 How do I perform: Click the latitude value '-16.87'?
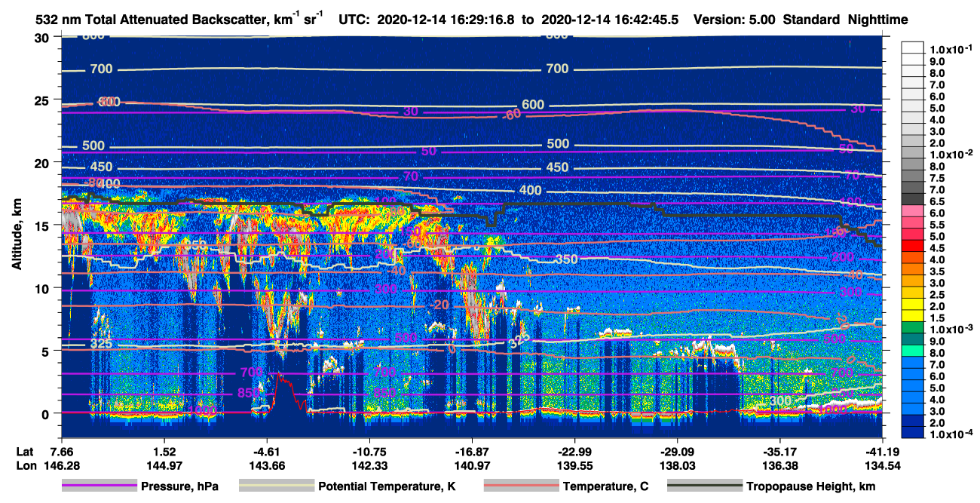[472, 452]
